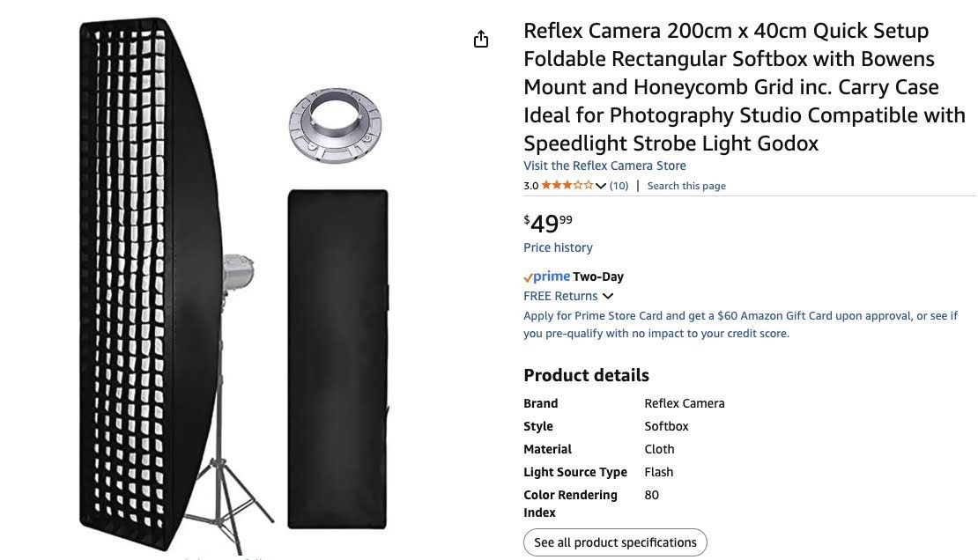Click the Bowens speed ring image
Screen dimensions: 978x560
(x=334, y=124)
